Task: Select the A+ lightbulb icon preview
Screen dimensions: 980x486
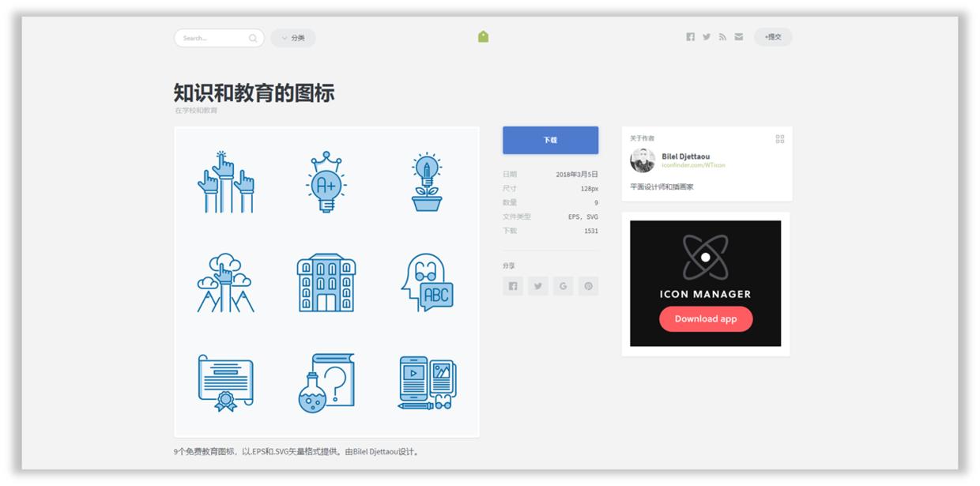Action: pos(325,180)
